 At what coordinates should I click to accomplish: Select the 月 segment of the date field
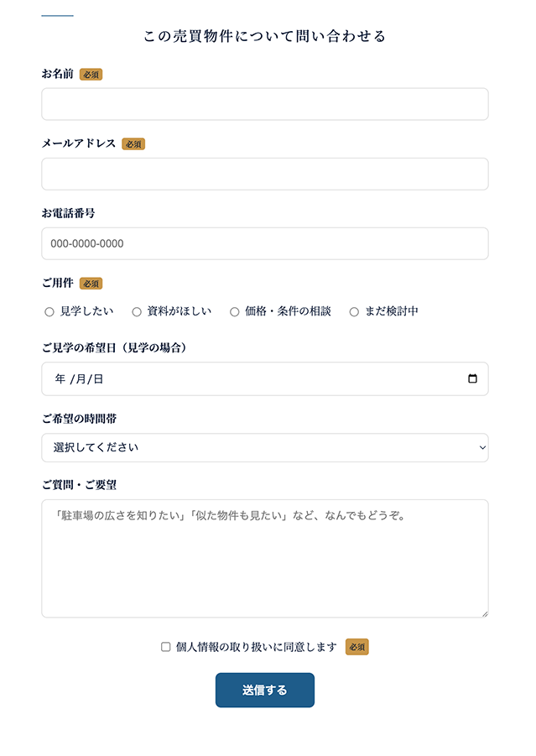point(81,379)
